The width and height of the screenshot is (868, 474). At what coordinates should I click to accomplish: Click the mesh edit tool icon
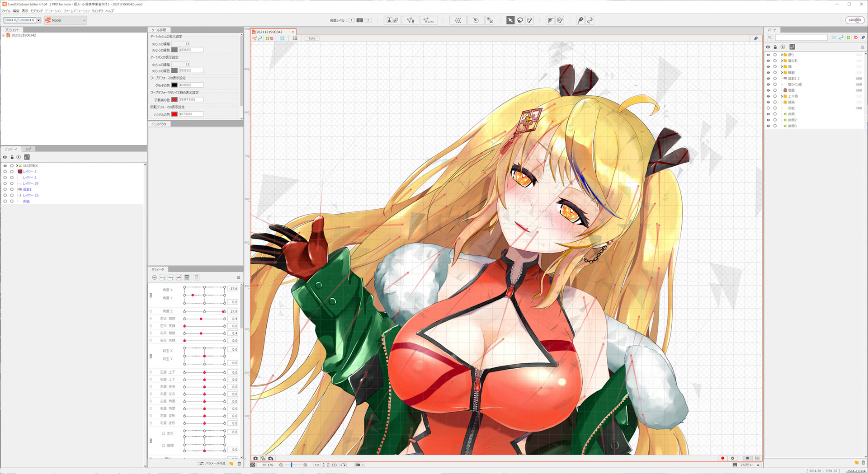point(410,20)
